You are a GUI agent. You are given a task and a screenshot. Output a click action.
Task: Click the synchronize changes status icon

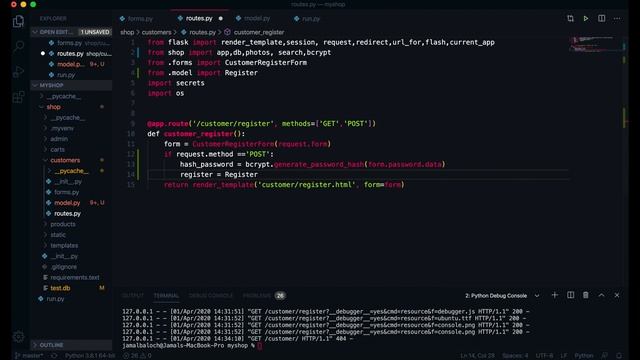click(54, 356)
